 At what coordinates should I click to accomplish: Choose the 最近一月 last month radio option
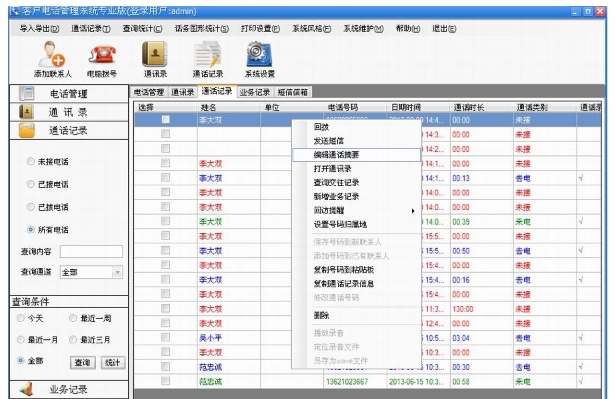[20, 339]
